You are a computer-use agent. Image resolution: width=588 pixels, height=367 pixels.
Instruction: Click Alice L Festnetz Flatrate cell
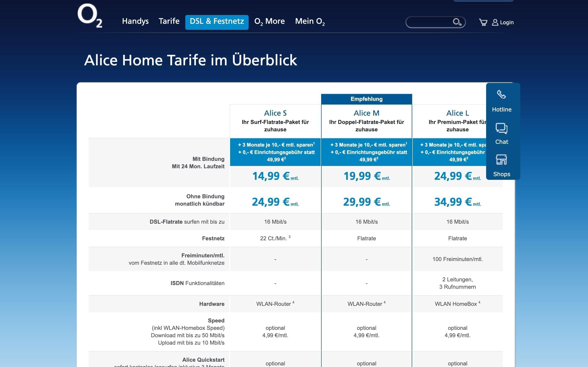click(457, 238)
